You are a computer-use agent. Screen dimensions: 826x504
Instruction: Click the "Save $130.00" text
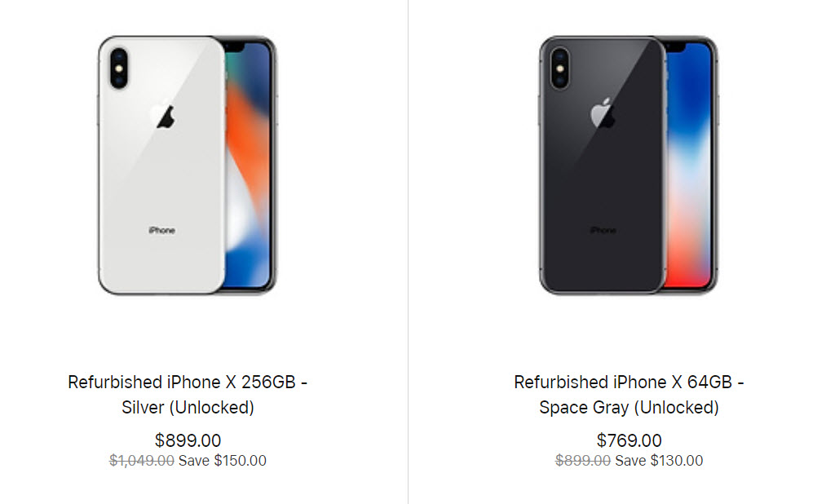[x=659, y=461]
